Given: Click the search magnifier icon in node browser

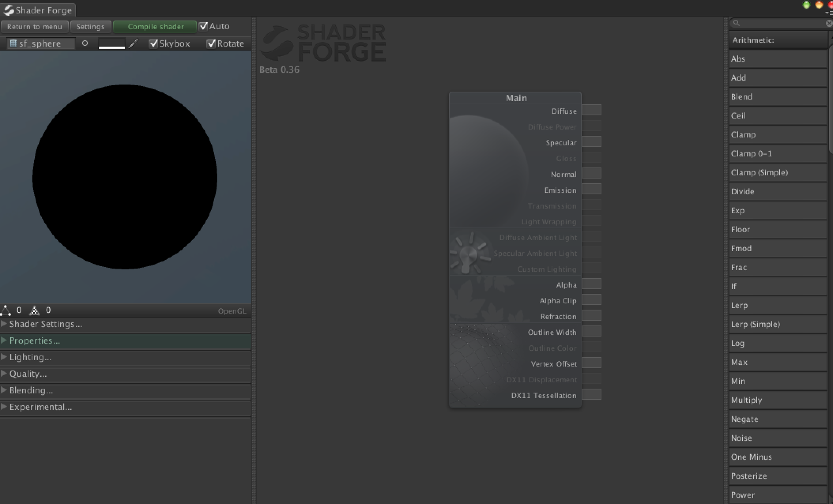Looking at the screenshot, I should coord(736,23).
